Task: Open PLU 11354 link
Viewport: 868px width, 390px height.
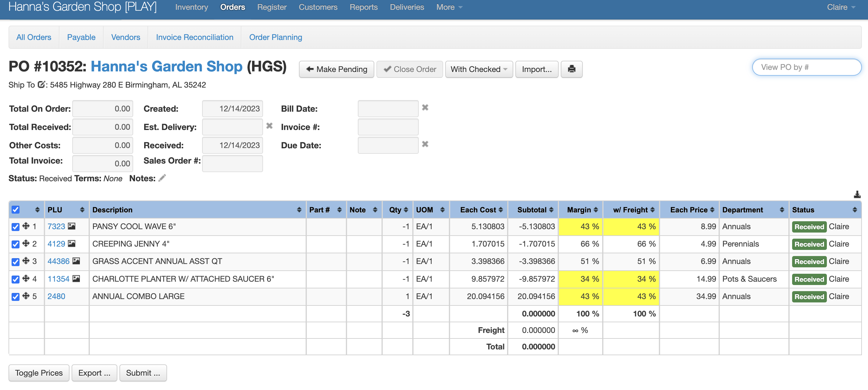Action: (58, 279)
